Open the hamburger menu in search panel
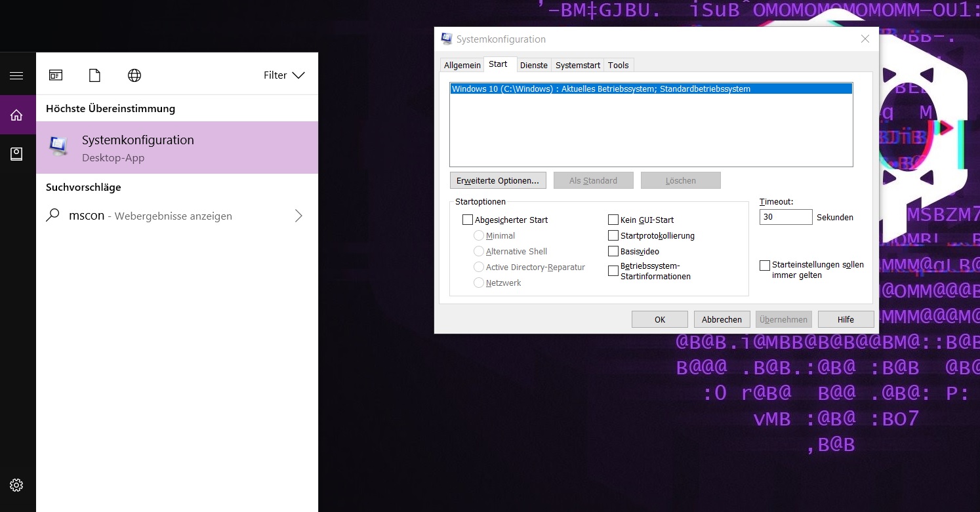 [16, 75]
